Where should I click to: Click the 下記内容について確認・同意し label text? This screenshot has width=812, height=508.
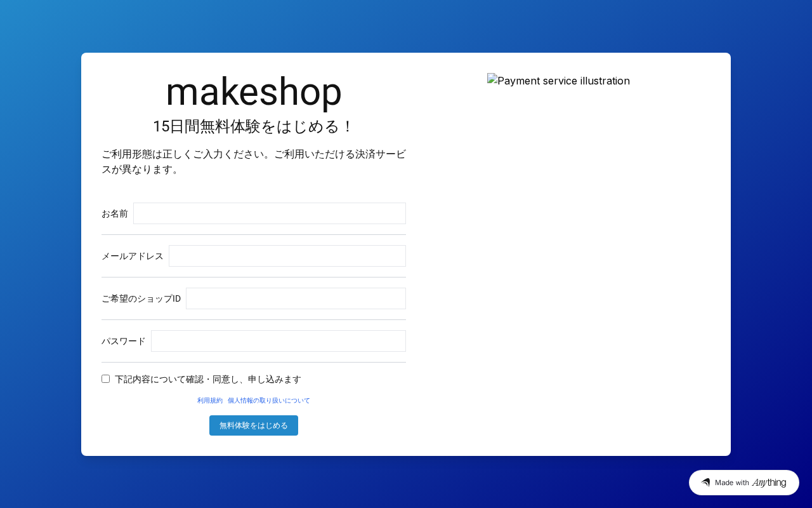(x=208, y=379)
